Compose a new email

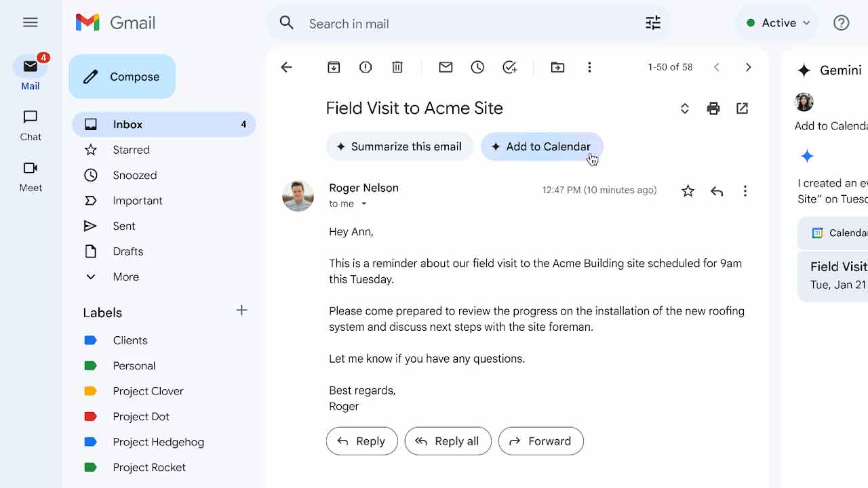click(x=122, y=77)
